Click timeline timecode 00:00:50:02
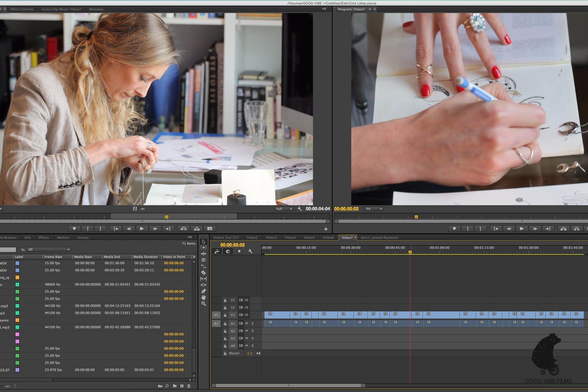The height and width of the screenshot is (392, 588). (x=232, y=245)
